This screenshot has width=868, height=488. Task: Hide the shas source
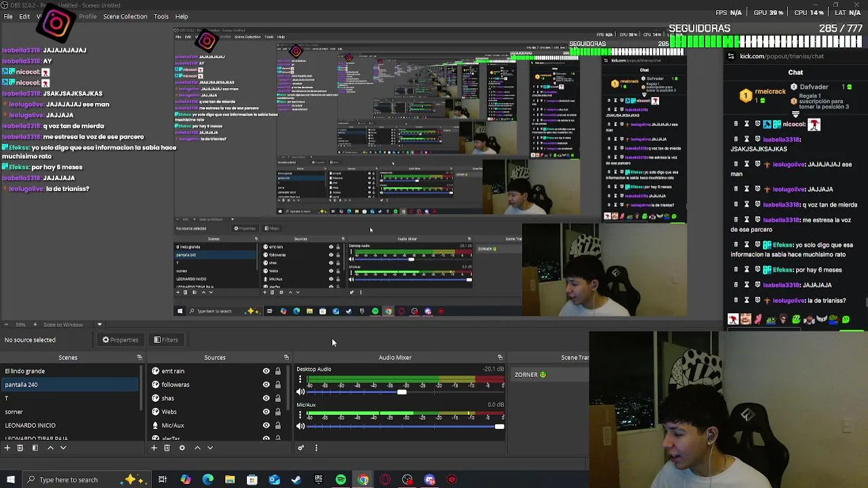[x=266, y=398]
